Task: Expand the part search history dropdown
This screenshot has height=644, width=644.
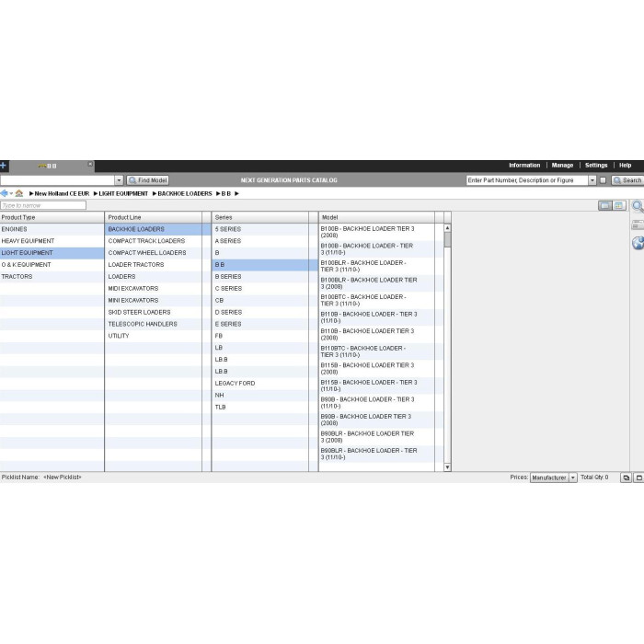Action: click(x=592, y=180)
